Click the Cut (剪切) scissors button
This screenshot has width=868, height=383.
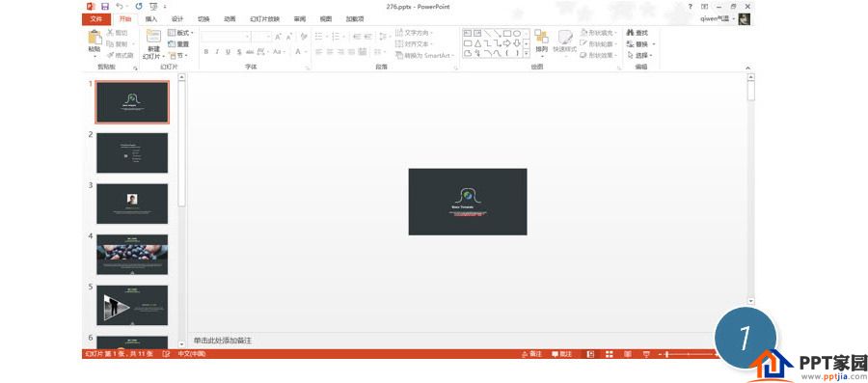(117, 33)
